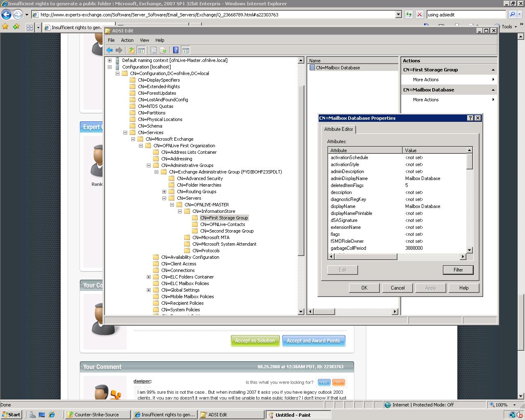Click the Add to Favorites icon
This screenshot has width=525, height=420.
pyautogui.click(x=16, y=27)
